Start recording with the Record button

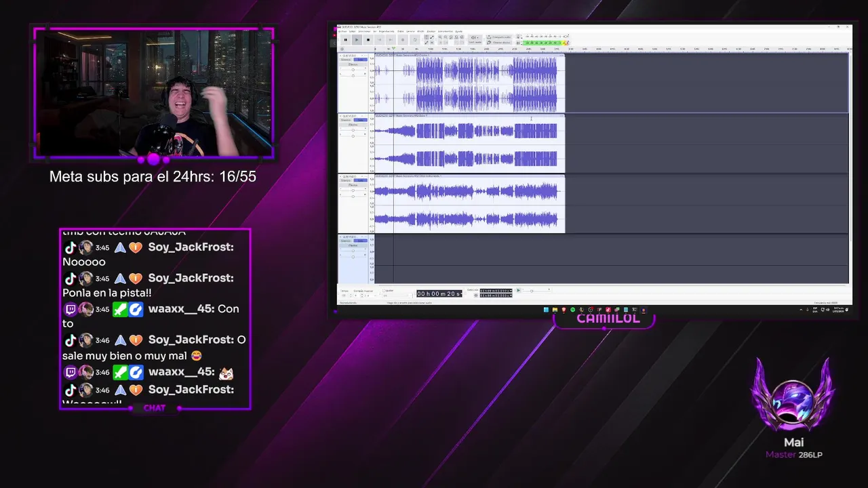click(403, 40)
